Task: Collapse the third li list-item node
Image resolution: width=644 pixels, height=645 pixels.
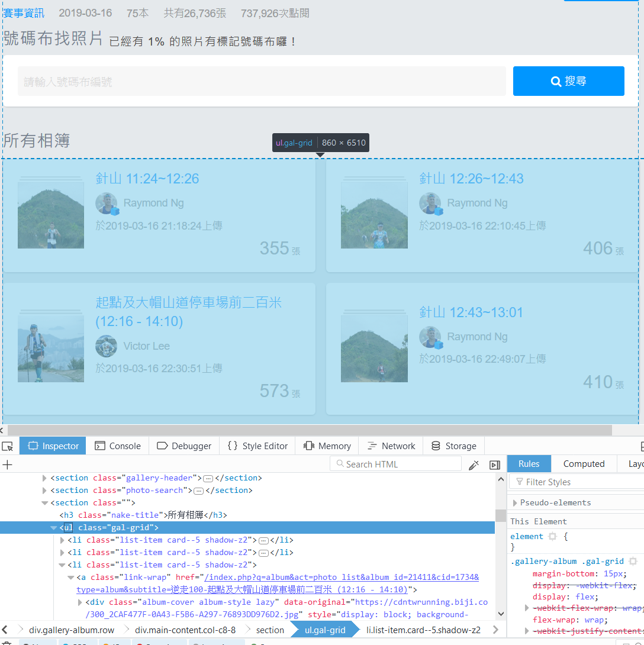Action: coord(62,565)
